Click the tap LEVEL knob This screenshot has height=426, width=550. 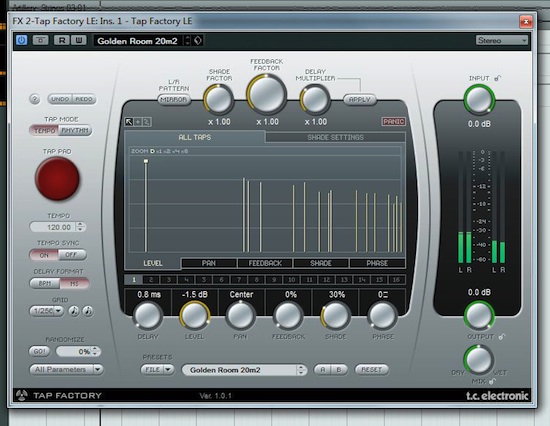[x=195, y=315]
